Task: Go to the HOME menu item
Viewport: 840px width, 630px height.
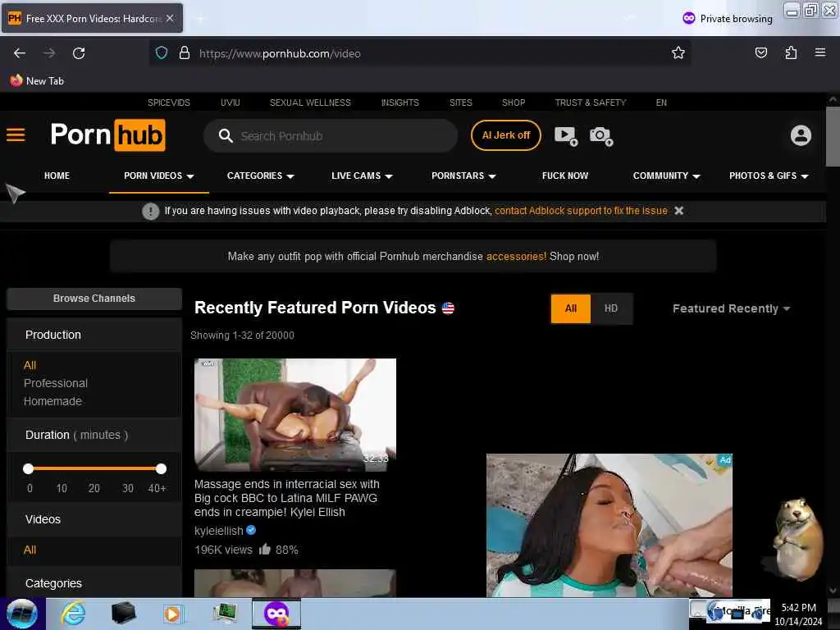Action: 57,176
